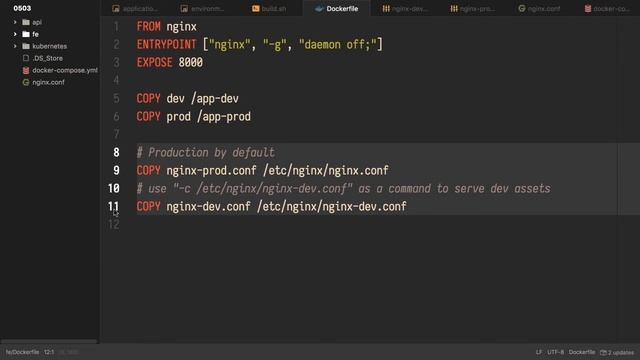Click the docker-compose.yml file icon in sidebar
Viewport: 640px width, 360px height.
tap(26, 70)
